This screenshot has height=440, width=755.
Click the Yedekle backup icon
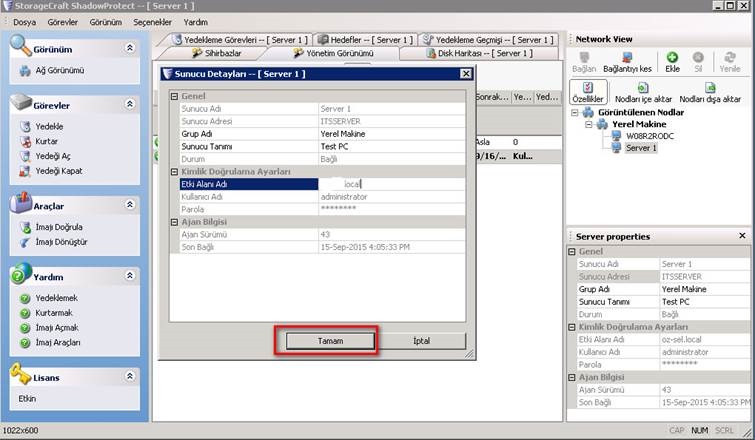click(25, 127)
